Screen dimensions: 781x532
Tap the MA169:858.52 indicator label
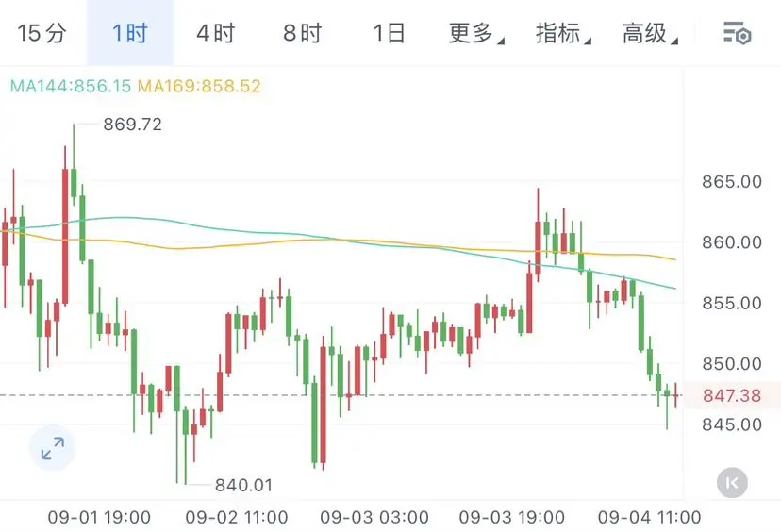pyautogui.click(x=199, y=86)
